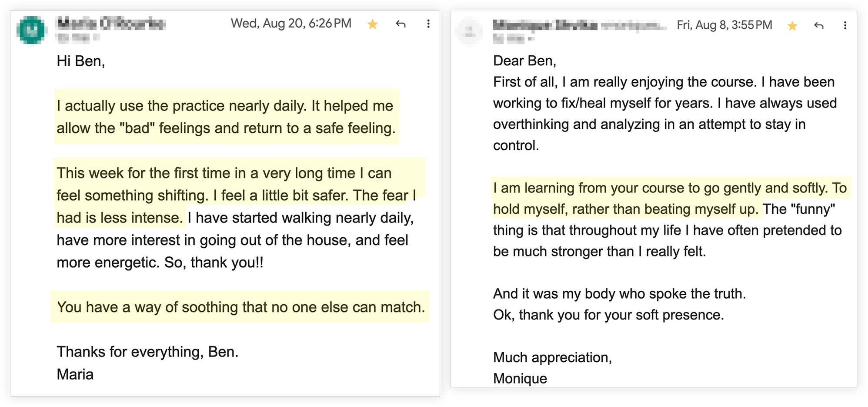Open more options menu on Maria's email
868x407 pixels.
(428, 24)
